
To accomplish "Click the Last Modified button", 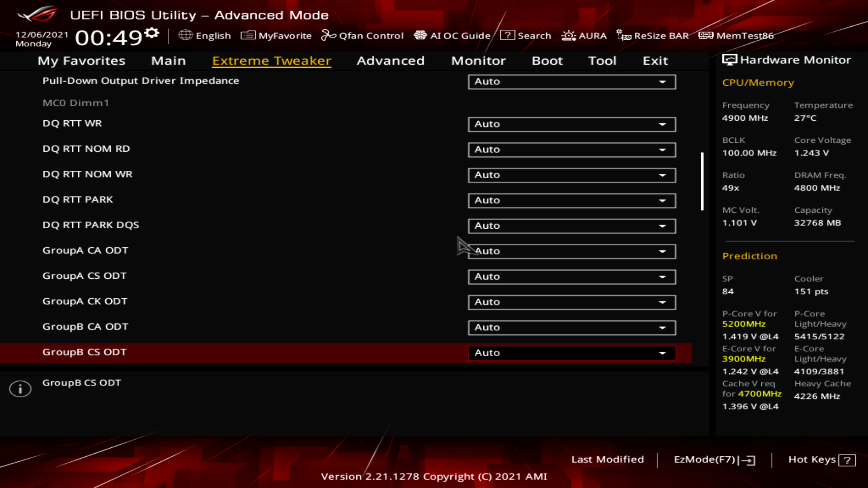I will coord(608,460).
